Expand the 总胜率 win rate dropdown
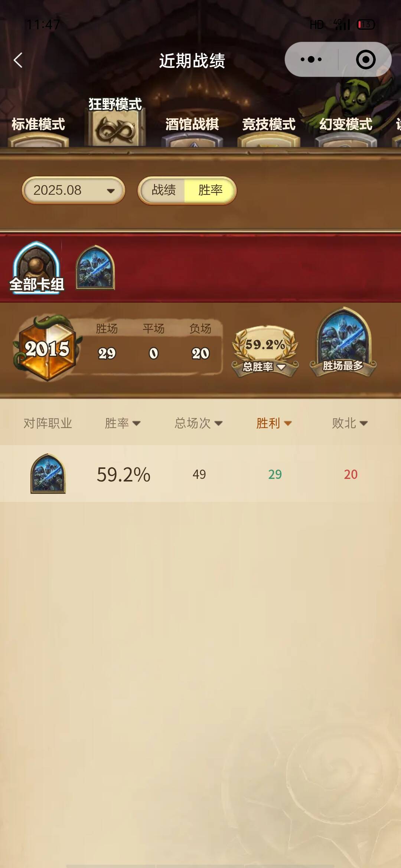The height and width of the screenshot is (868, 401). click(x=265, y=366)
